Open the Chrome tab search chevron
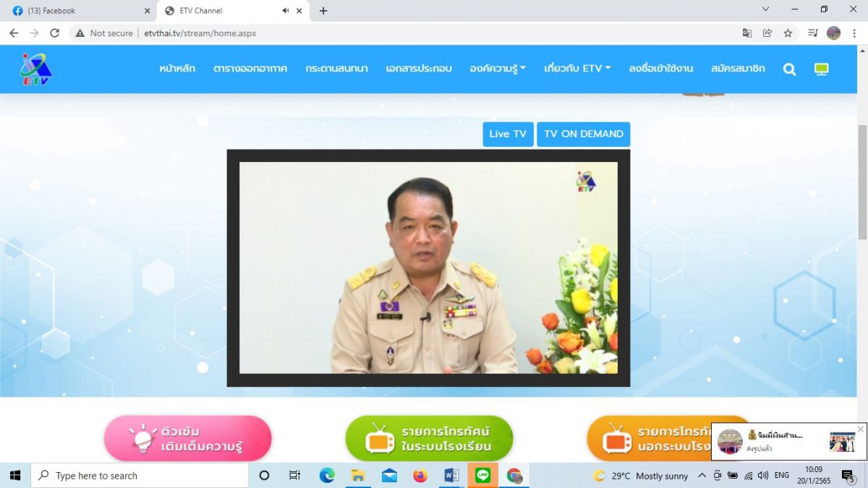 pos(766,9)
